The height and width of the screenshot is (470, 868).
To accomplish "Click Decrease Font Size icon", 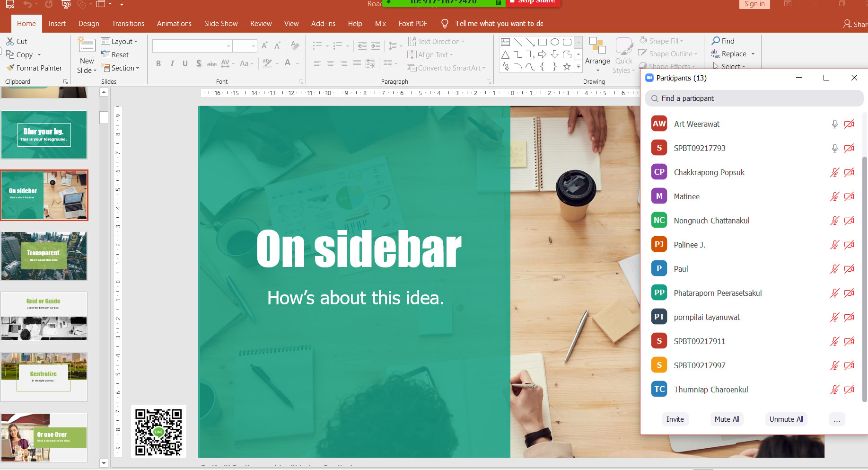I will 278,45.
